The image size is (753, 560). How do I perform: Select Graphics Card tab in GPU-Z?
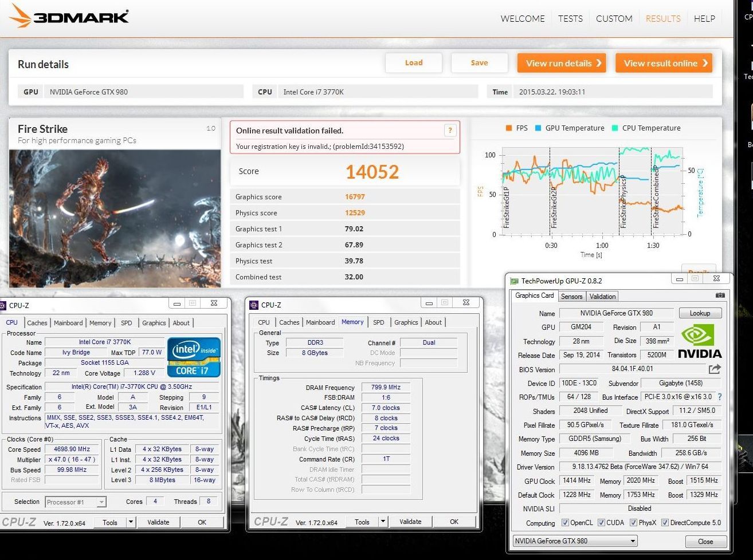click(534, 295)
